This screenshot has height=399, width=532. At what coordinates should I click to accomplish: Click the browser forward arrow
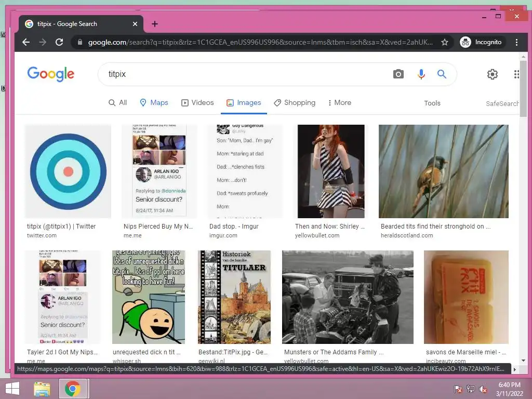pyautogui.click(x=43, y=42)
